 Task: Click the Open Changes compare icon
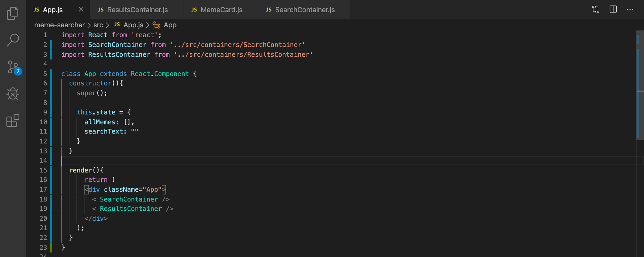(x=596, y=9)
